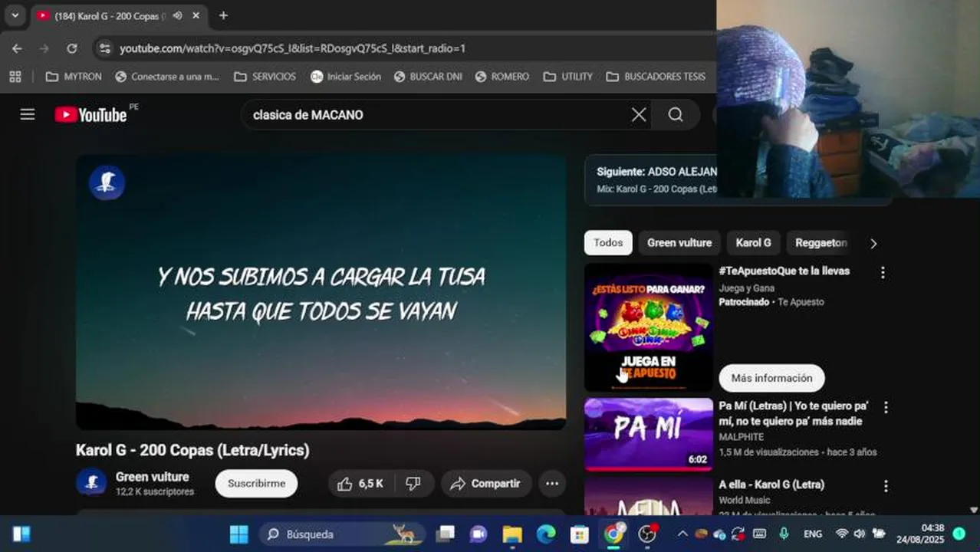Open options menu for #TeApuestoQue ad
The height and width of the screenshot is (552, 980).
[x=883, y=272]
